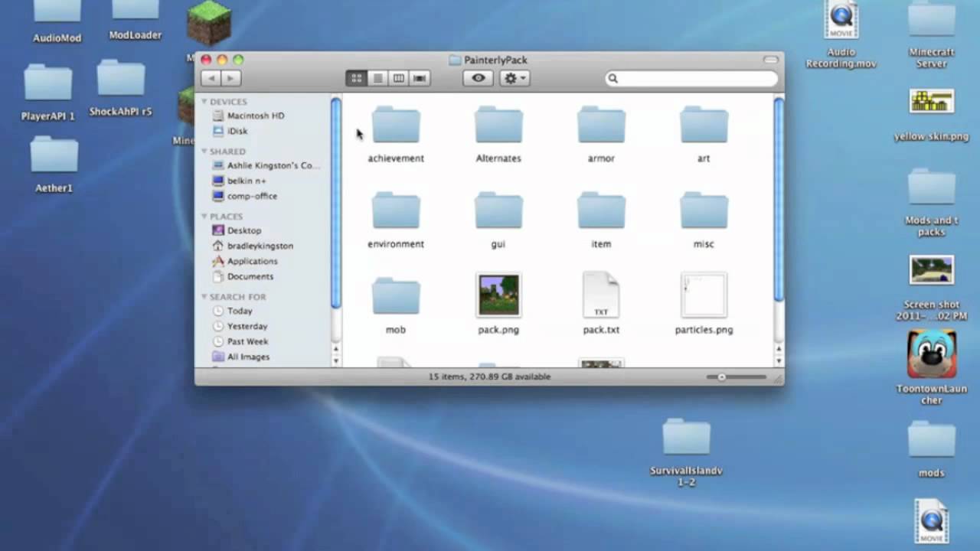Select the pack.png image file

coord(498,295)
